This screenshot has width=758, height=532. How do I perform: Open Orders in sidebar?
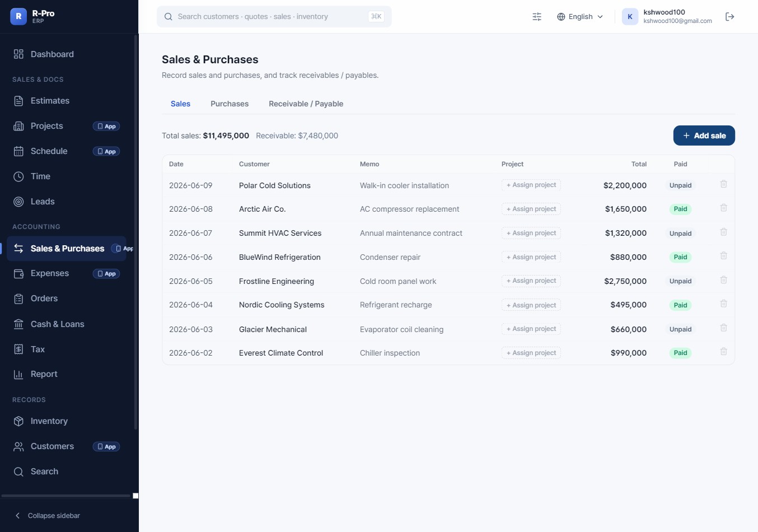pos(67,298)
